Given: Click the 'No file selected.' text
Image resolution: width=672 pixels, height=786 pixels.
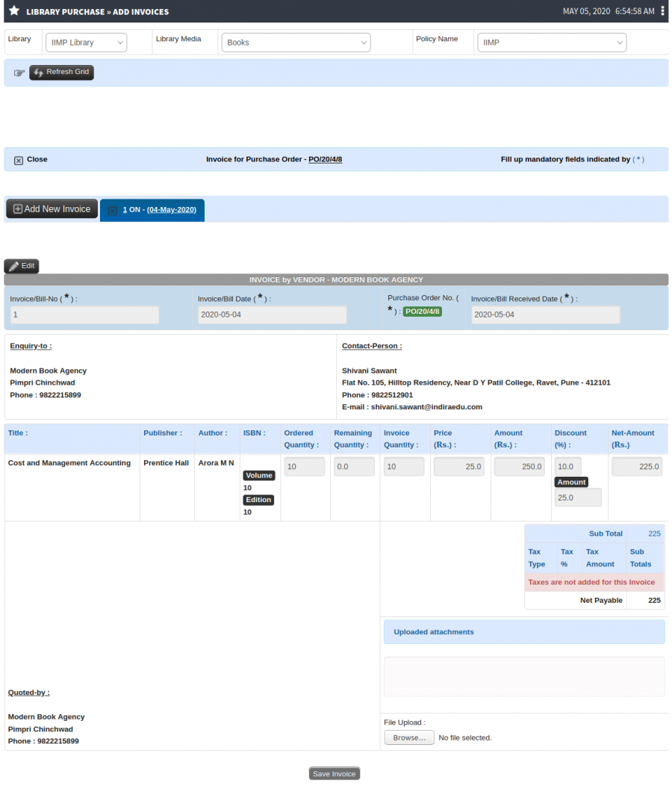Looking at the screenshot, I should [x=465, y=738].
